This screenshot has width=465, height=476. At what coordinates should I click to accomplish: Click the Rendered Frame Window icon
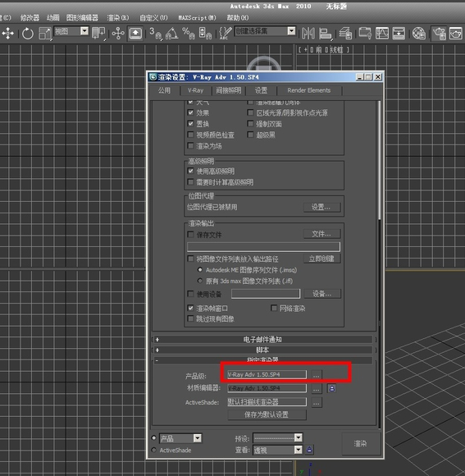[x=456, y=34]
